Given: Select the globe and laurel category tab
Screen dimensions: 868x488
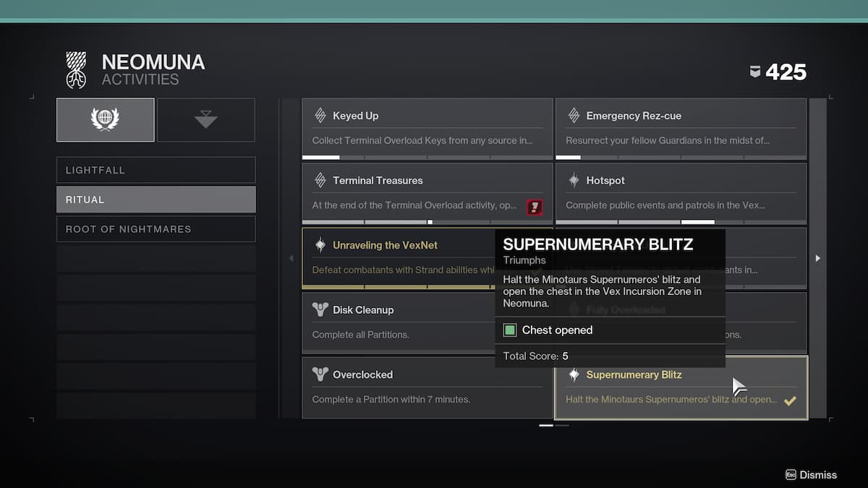Looking at the screenshot, I should [x=105, y=119].
